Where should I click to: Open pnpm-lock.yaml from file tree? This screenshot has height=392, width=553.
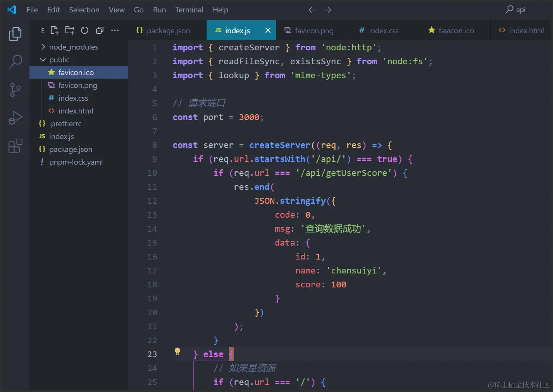pyautogui.click(x=79, y=162)
